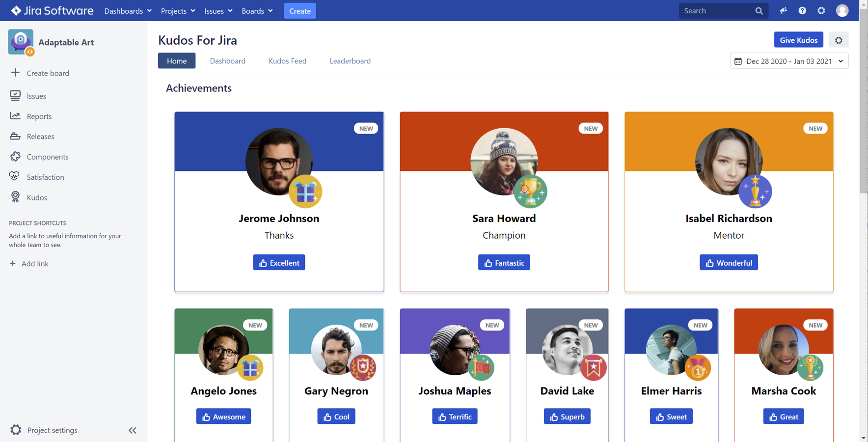Click Excellent button for Jerome Johnson

[279, 263]
